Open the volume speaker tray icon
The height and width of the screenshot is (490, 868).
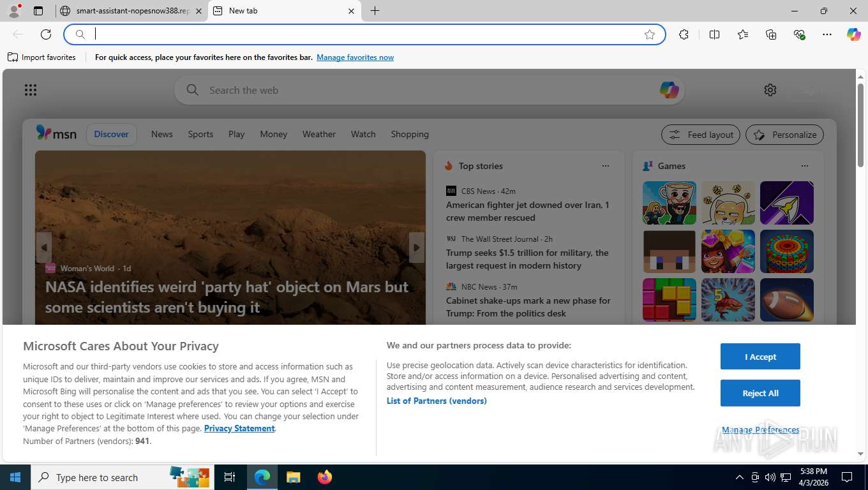(x=770, y=477)
